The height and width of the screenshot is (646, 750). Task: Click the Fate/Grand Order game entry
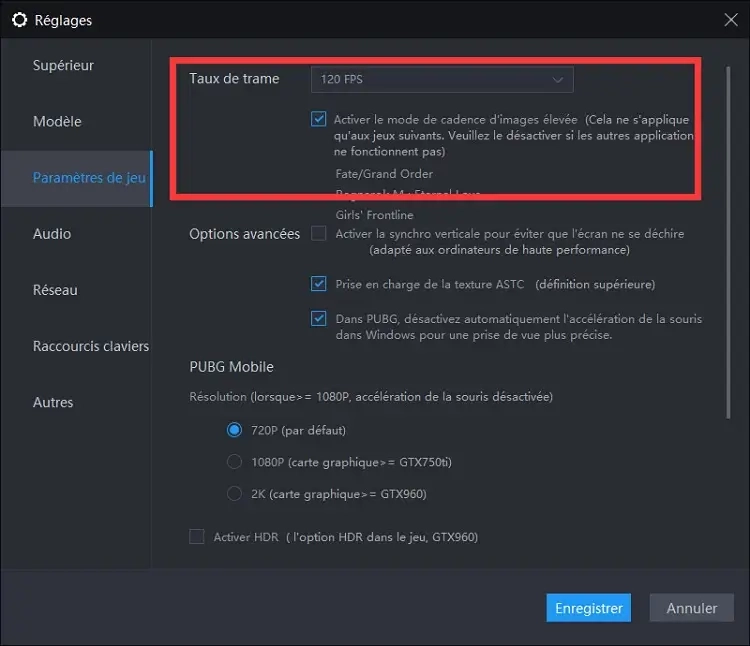pos(384,174)
